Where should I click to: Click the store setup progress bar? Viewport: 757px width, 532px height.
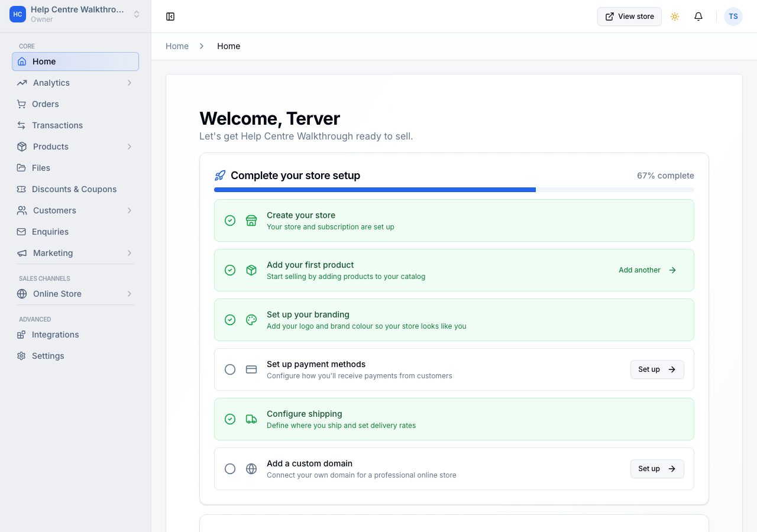[454, 190]
